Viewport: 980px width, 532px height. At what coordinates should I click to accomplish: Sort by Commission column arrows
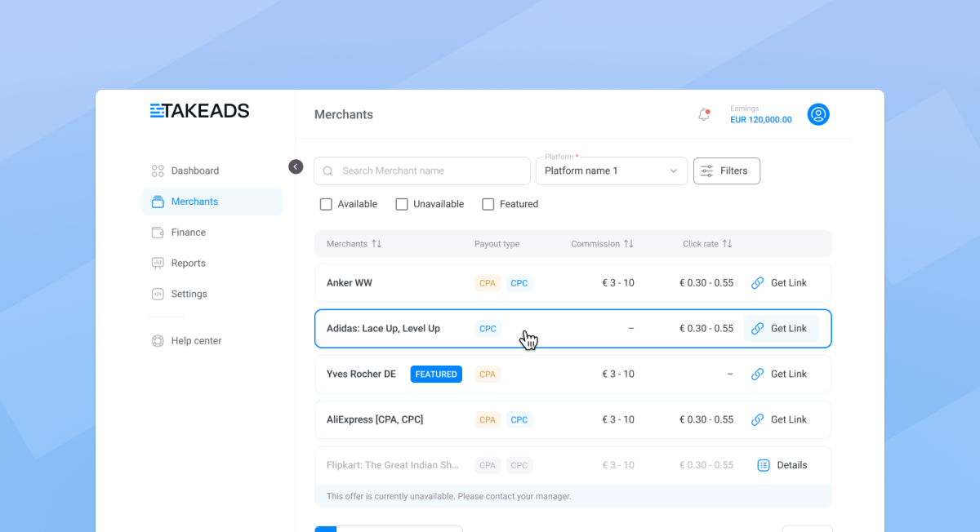click(629, 244)
